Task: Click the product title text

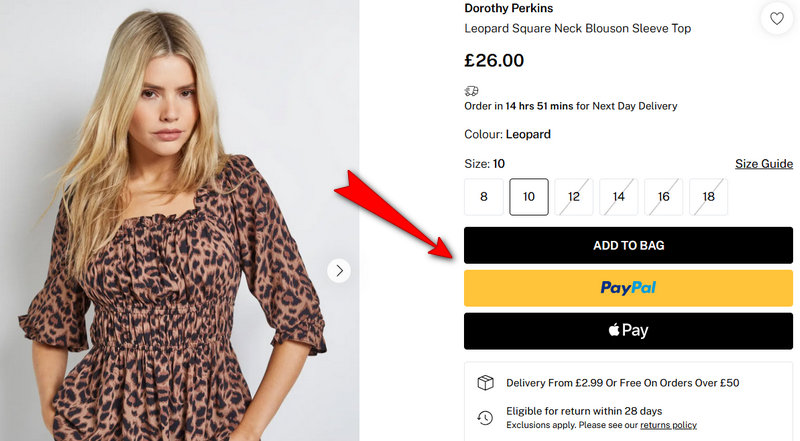Action: click(x=577, y=28)
